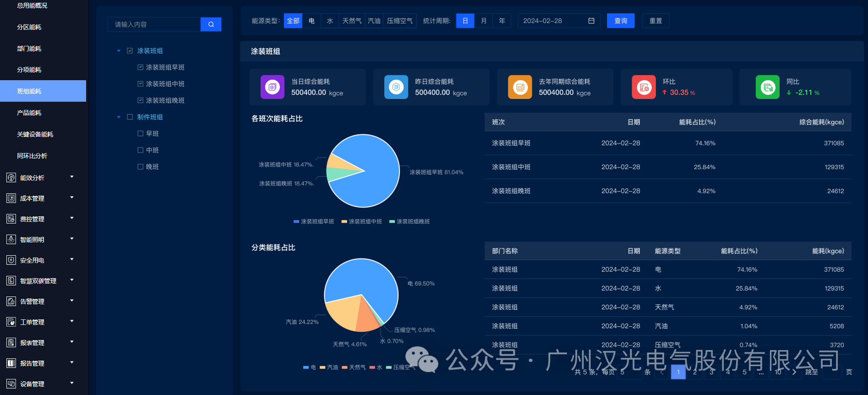Click the green 同比 card icon
Screen dimensions: 868x395
(767, 87)
